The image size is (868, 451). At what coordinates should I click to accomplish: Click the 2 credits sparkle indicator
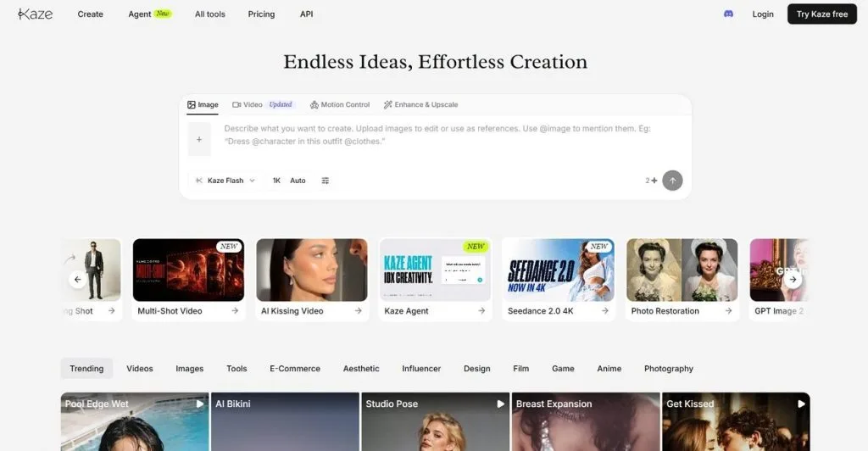pyautogui.click(x=651, y=181)
